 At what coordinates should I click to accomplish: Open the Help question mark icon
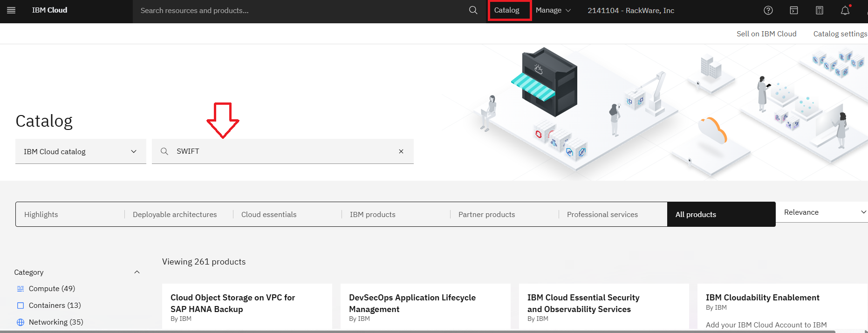(768, 10)
